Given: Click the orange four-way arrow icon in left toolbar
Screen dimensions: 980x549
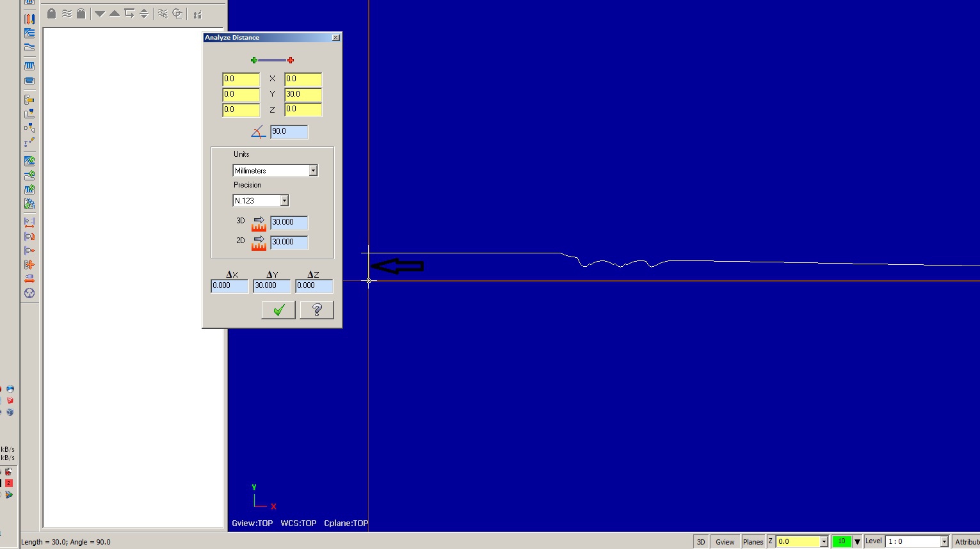Looking at the screenshot, I should coord(29,264).
